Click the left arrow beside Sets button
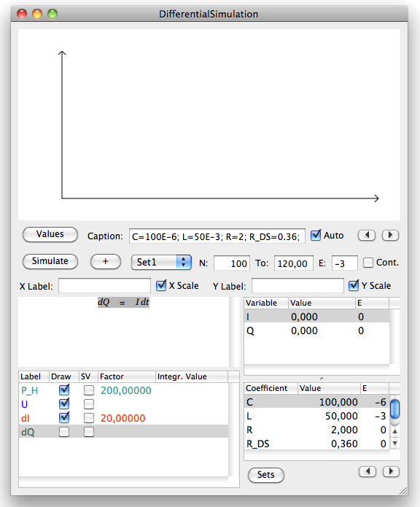 (367, 472)
